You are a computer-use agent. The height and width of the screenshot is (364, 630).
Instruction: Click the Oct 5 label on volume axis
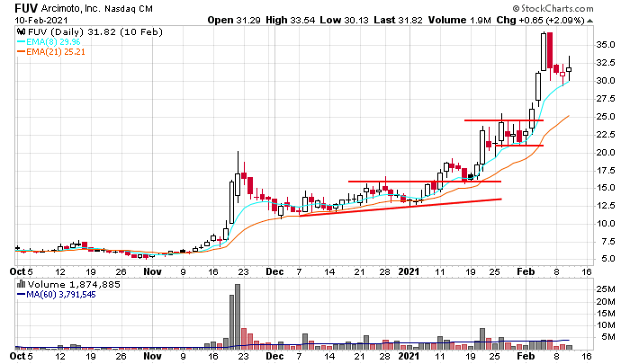coord(22,356)
